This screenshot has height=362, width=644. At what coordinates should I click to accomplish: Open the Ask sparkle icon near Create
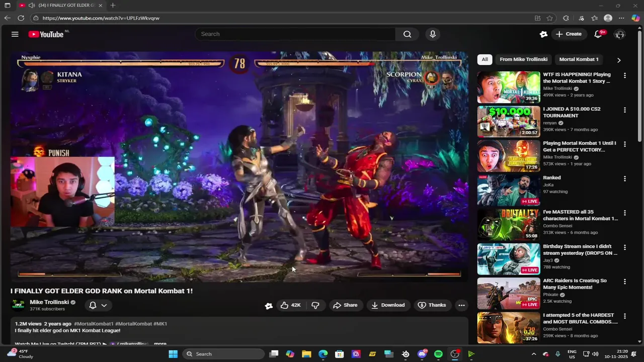(x=543, y=34)
